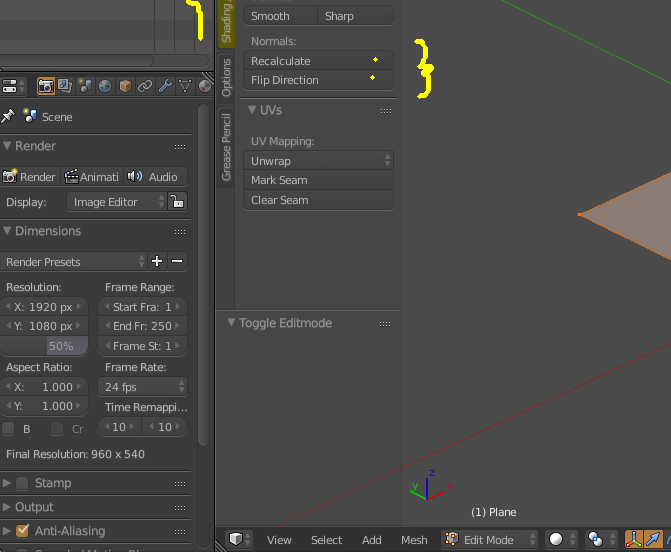Screen dimensions: 671x552
Task: Click the Clear Seam button
Action: (x=318, y=200)
